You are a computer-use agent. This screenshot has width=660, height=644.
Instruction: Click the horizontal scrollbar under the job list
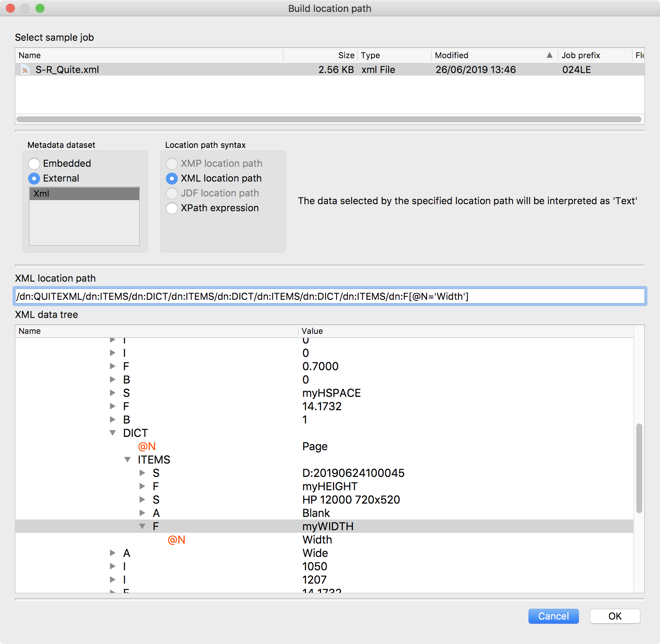(329, 119)
